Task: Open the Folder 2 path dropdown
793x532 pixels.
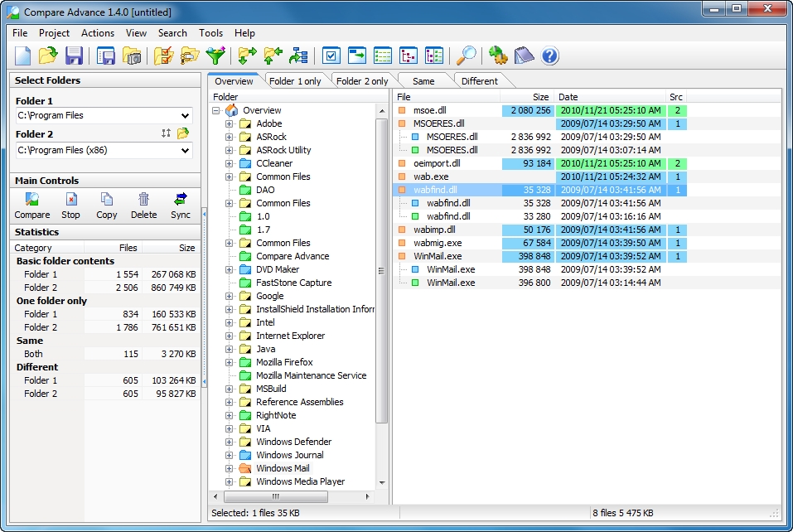Action: [x=185, y=150]
